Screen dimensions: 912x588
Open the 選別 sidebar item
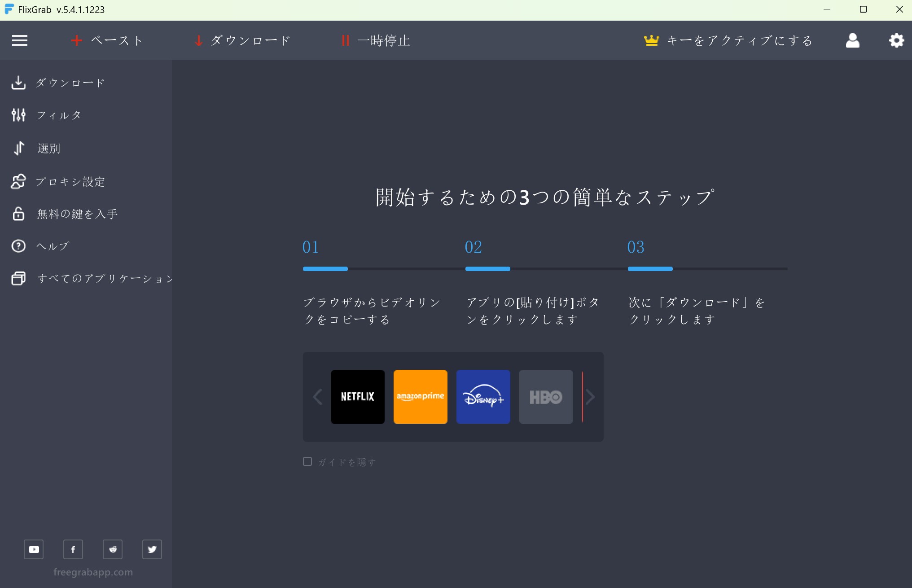pyautogui.click(x=49, y=148)
